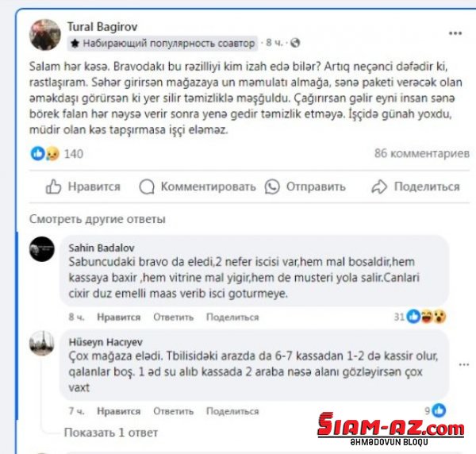
Task: Click the reactions icons on Sahin Badalov's comment
Action: click(426, 317)
